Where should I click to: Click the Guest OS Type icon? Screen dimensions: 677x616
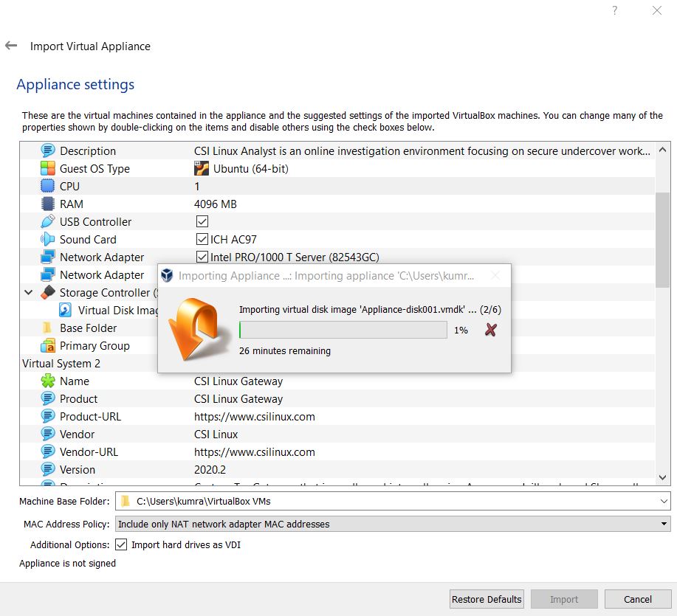(47, 168)
